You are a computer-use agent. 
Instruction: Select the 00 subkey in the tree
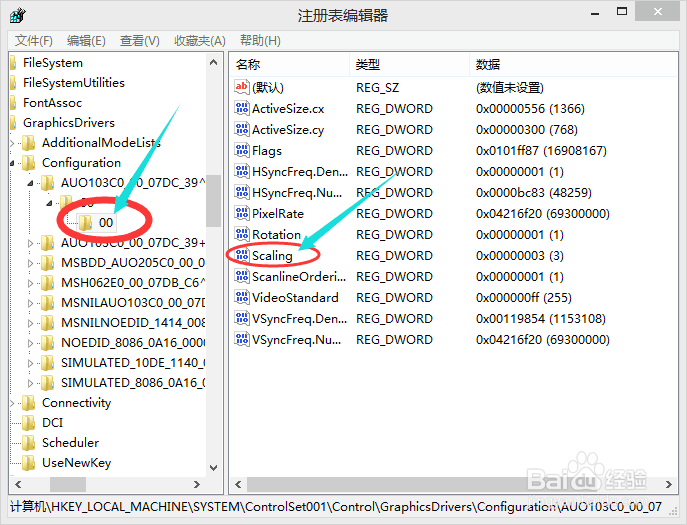tap(106, 223)
